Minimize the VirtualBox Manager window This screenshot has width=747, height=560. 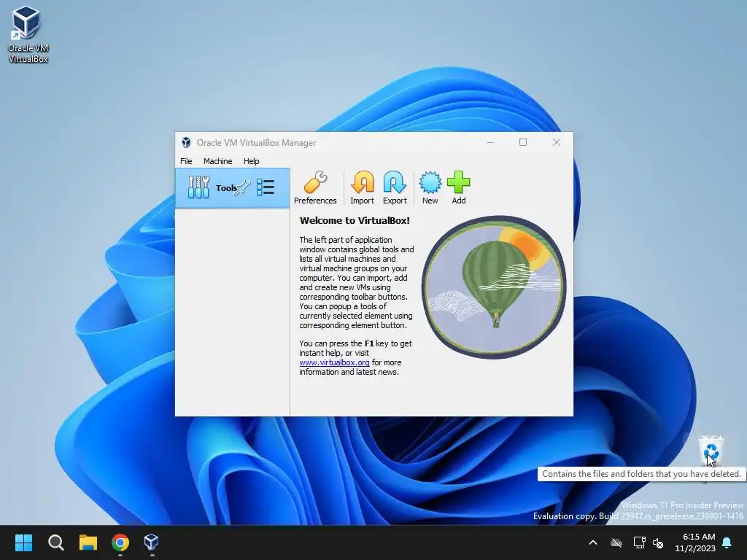(x=489, y=142)
